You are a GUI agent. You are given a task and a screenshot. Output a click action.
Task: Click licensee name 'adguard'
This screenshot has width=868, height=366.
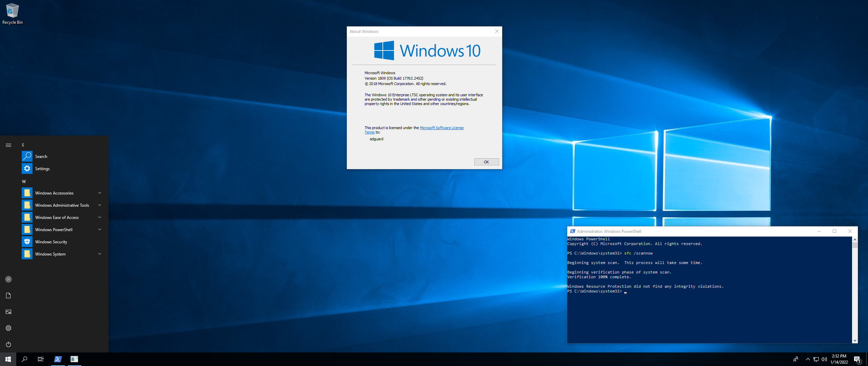376,139
